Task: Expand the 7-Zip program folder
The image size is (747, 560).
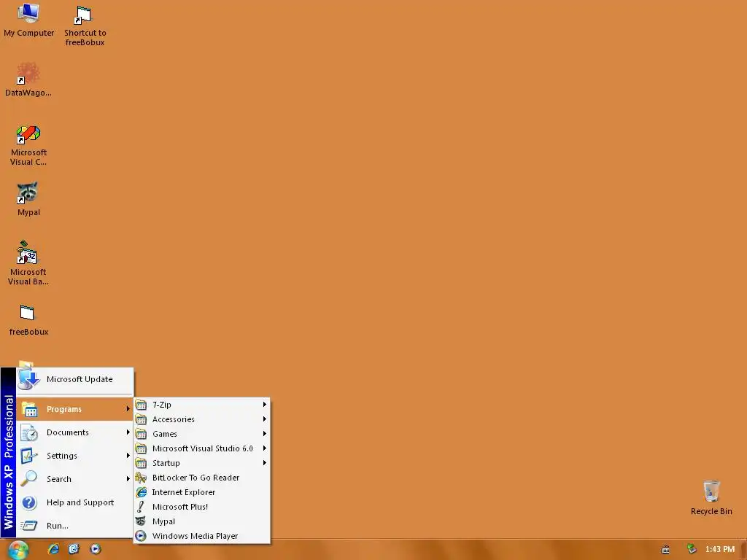Action: pos(202,405)
